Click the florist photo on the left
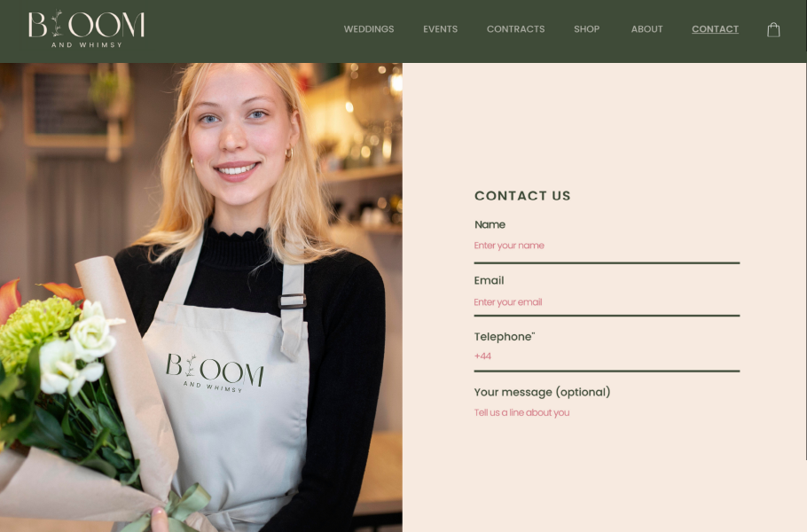Viewport: 807px width, 532px height. (201, 297)
